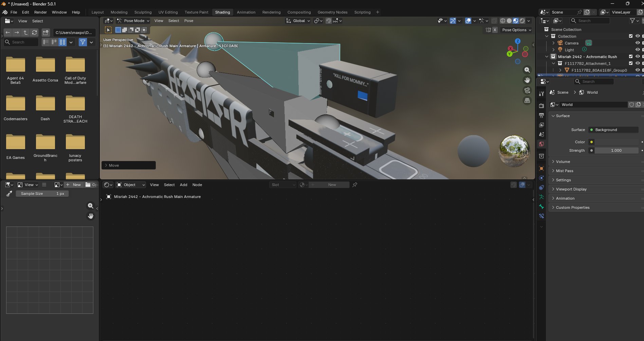This screenshot has height=341, width=644.
Task: Click Scene breadcrumb in properties editor
Action: coord(559,92)
